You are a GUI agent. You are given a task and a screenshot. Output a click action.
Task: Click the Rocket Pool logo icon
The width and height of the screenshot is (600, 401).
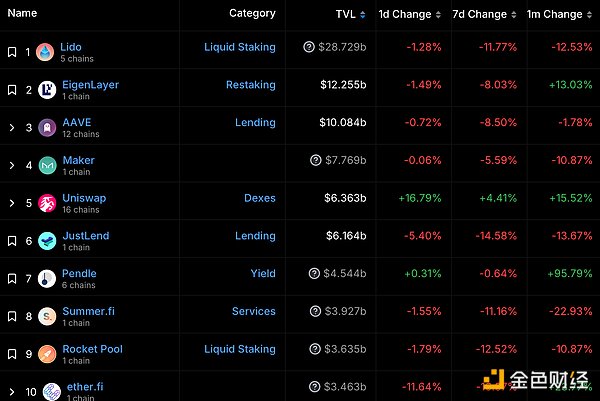click(x=46, y=355)
